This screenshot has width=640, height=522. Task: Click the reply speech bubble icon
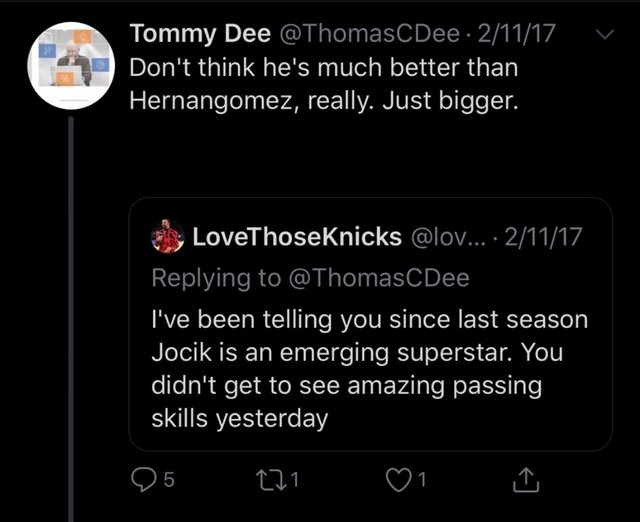coord(146,482)
